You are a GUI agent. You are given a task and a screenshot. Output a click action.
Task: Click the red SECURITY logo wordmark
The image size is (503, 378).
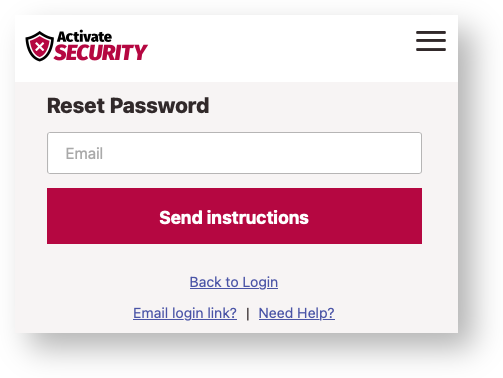[x=101, y=52]
